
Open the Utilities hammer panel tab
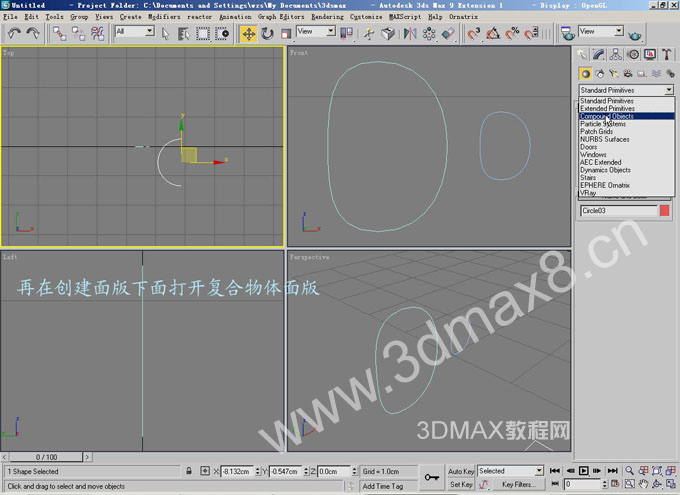click(667, 55)
